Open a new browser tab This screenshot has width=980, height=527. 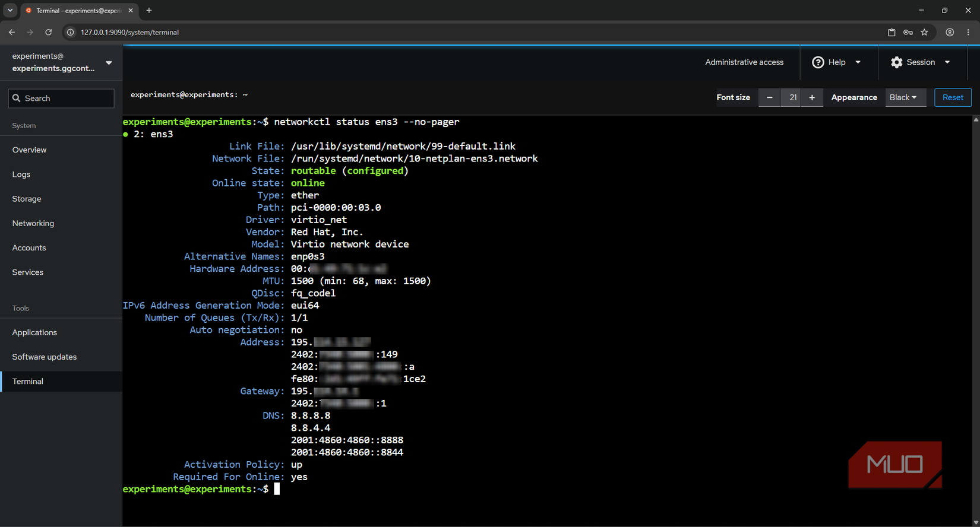pyautogui.click(x=149, y=10)
